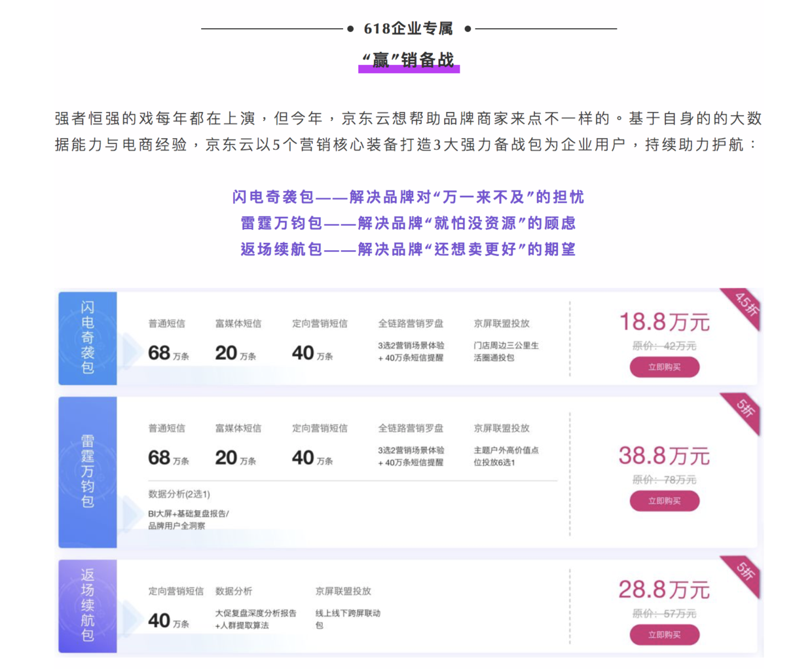Screen dimensions: 812x669
Task: Click 全链路营销罗盘 label in 雷霆万钧包 row
Action: pyautogui.click(x=411, y=428)
